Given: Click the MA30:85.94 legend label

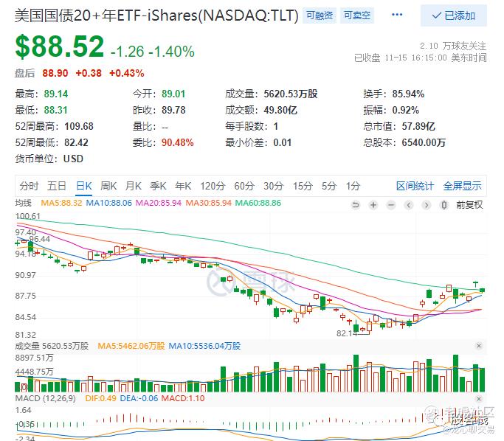Looking at the screenshot, I should 208,203.
